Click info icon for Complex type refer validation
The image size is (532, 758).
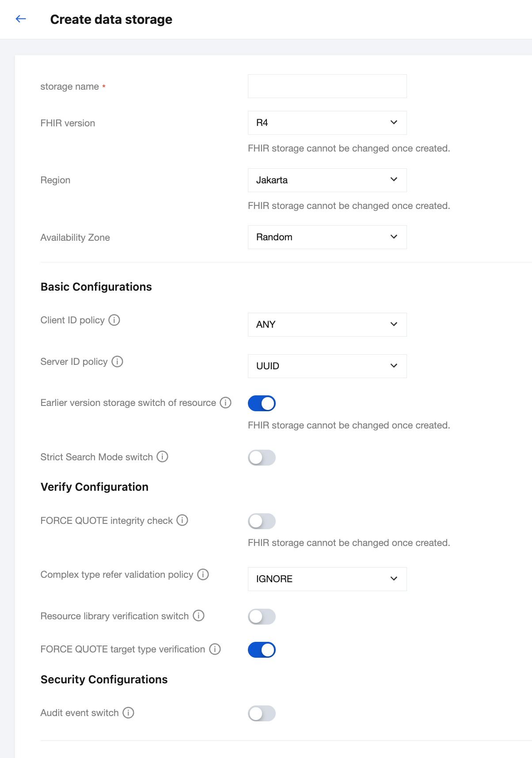(x=203, y=574)
